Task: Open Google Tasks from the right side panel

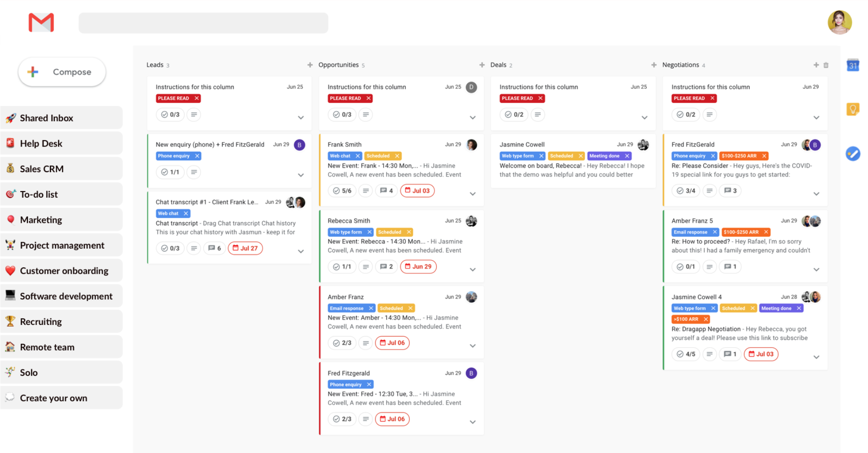Action: coord(853,153)
